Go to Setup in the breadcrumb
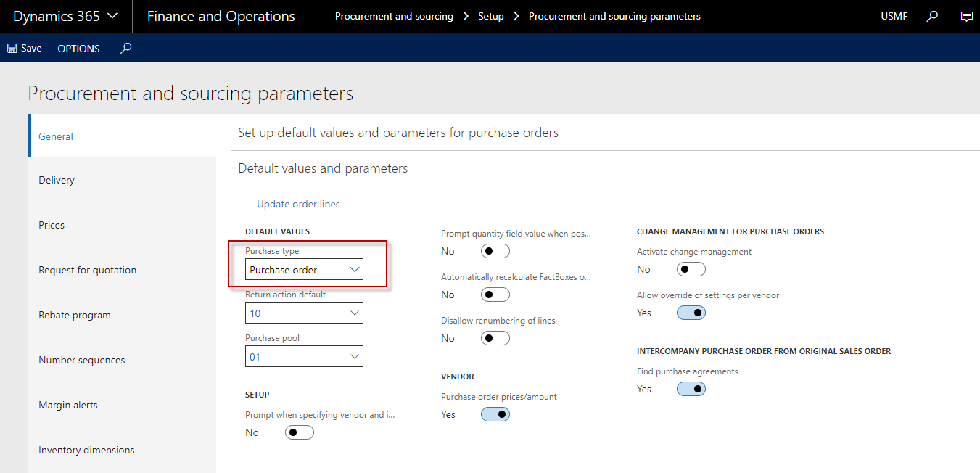 pyautogui.click(x=490, y=16)
